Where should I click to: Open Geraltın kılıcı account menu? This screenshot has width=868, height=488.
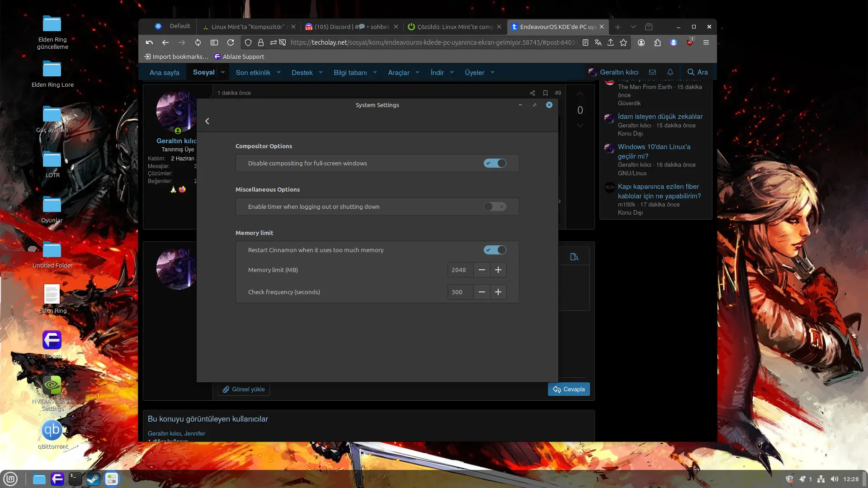[613, 72]
